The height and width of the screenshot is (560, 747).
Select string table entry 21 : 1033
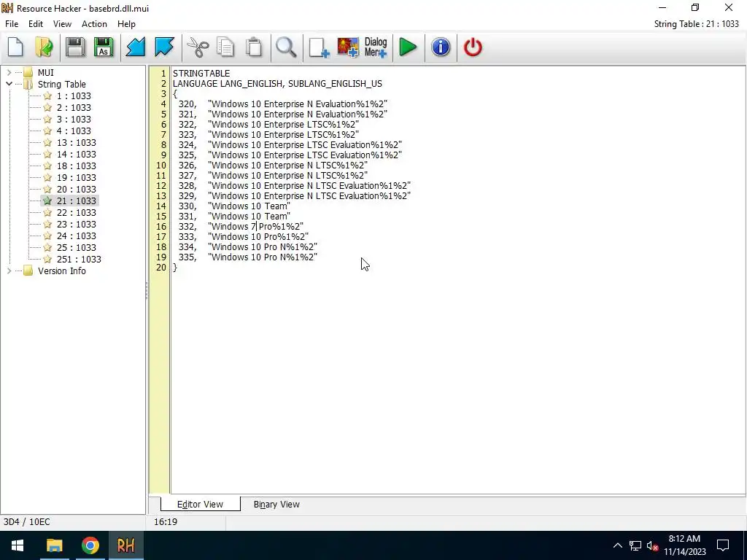(x=76, y=201)
